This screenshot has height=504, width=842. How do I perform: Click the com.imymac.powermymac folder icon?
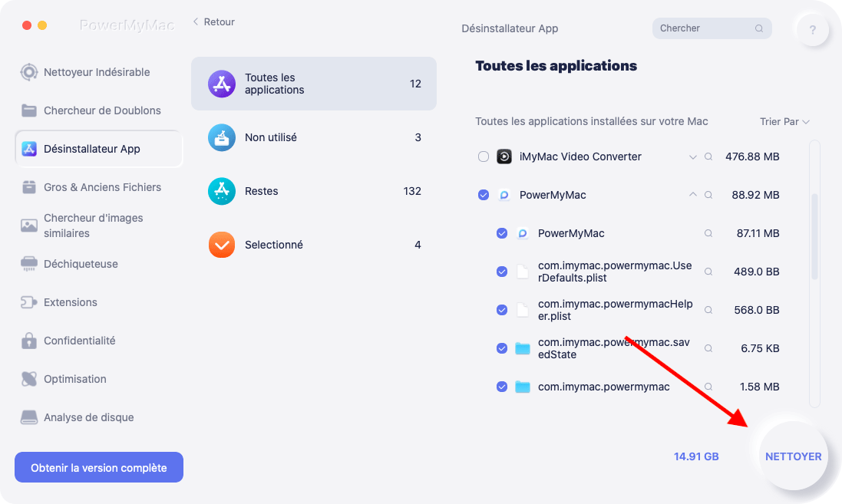[x=523, y=387]
